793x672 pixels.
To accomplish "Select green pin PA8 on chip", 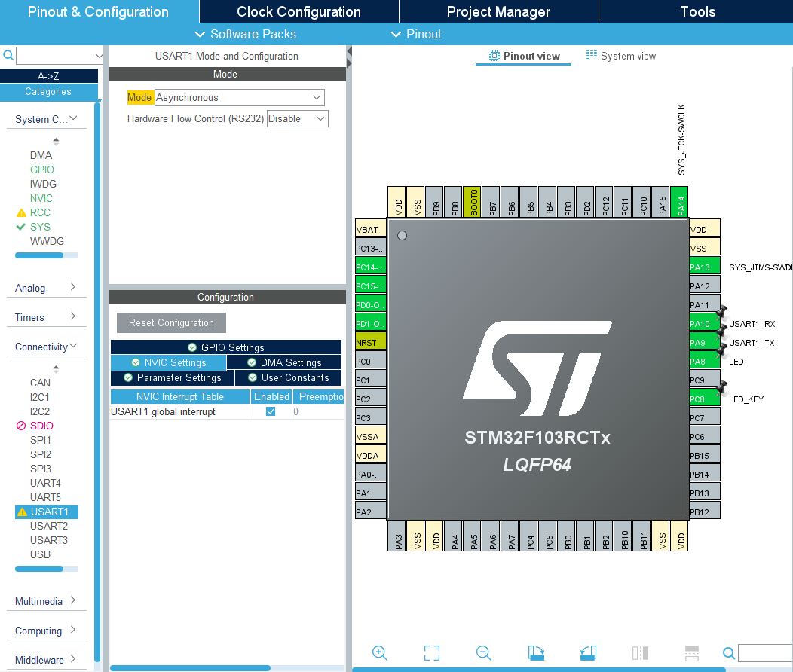I will (x=704, y=362).
